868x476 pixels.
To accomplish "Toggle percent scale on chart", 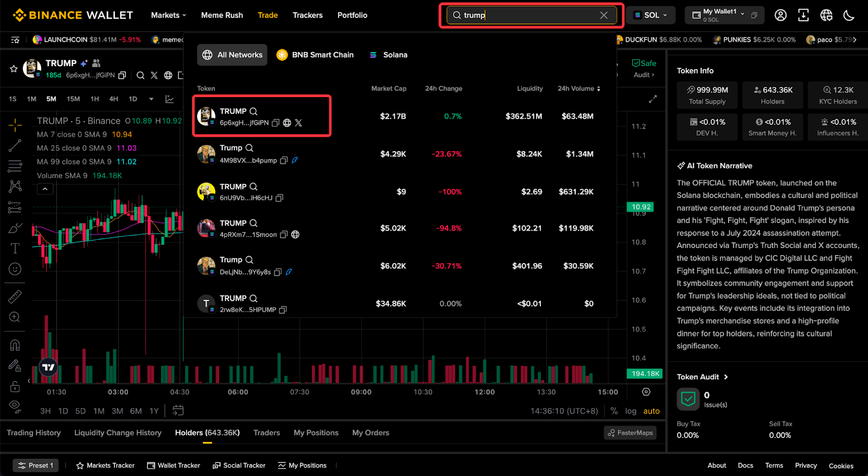I will (x=614, y=411).
